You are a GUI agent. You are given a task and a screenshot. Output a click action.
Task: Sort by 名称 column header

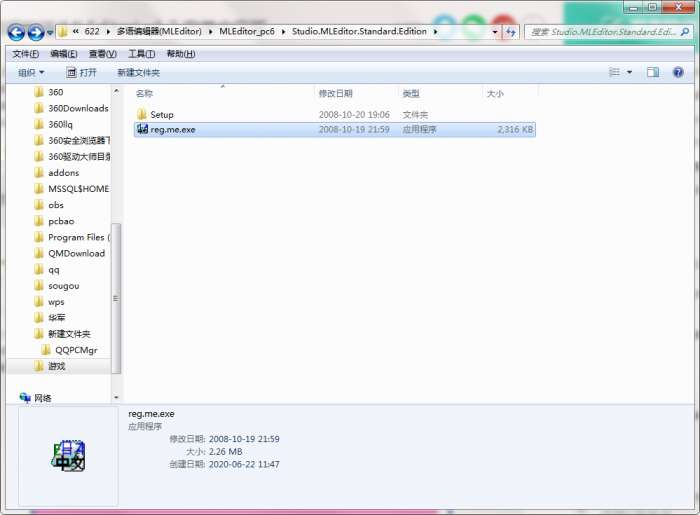(x=144, y=93)
